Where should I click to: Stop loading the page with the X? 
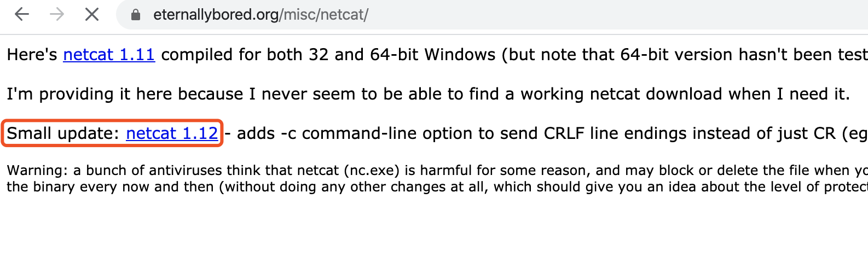coord(92,14)
